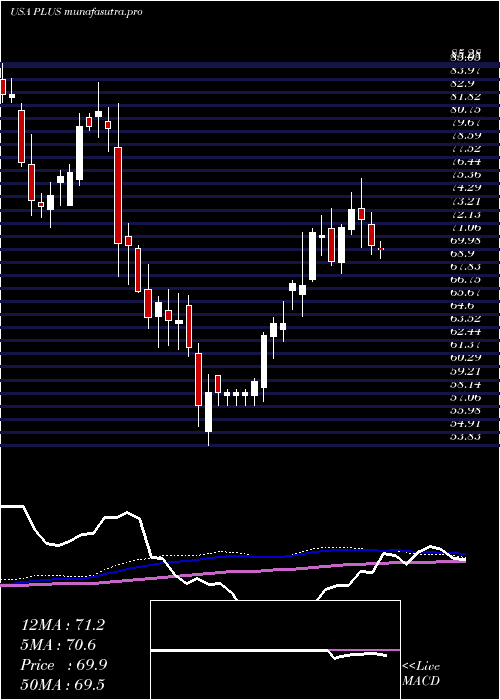Click the <<Live MACD label
Screen dimensions: 500x700
(421, 674)
